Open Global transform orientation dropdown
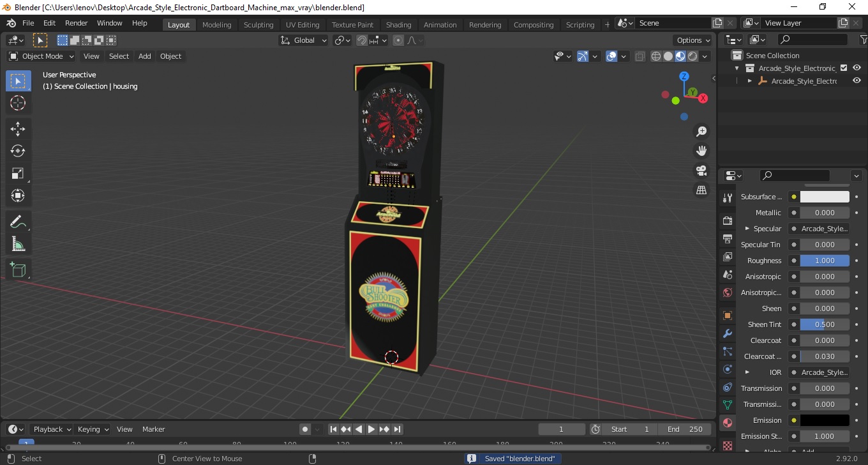868x465 pixels. point(304,40)
